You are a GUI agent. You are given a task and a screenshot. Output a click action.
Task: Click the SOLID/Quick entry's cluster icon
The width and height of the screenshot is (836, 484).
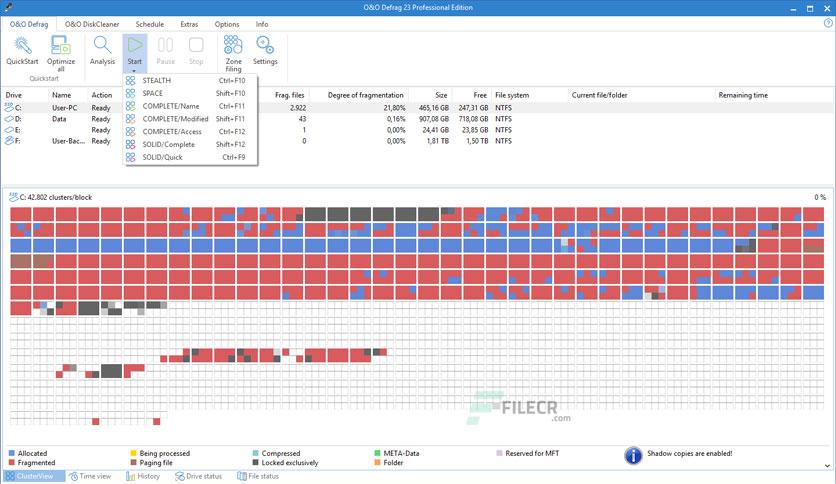[131, 157]
